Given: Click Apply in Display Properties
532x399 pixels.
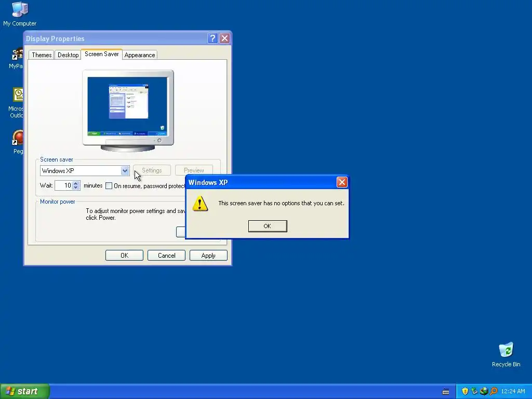Looking at the screenshot, I should tap(208, 256).
